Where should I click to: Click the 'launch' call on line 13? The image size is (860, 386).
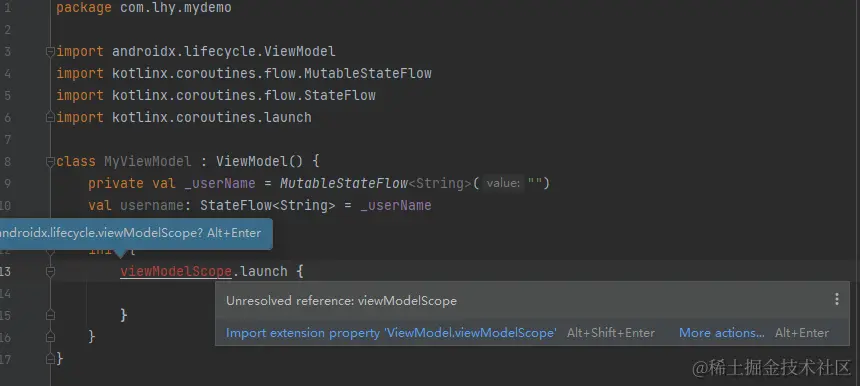click(x=264, y=271)
